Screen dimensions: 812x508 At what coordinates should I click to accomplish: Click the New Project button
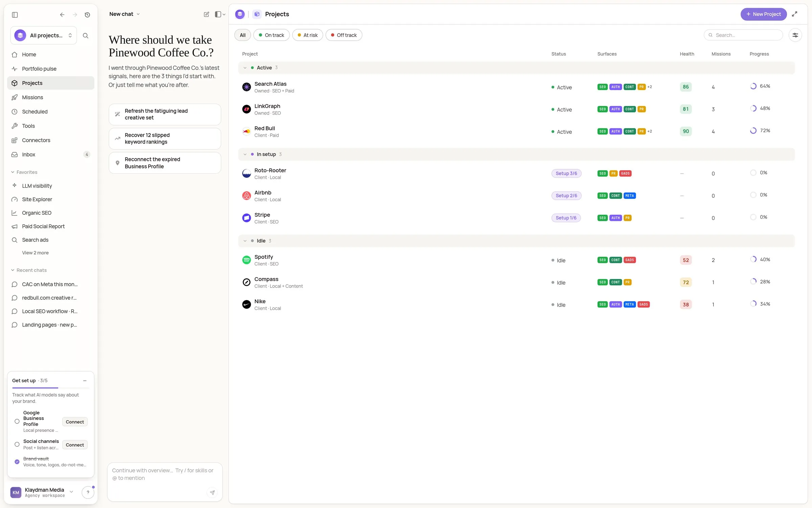tap(763, 14)
